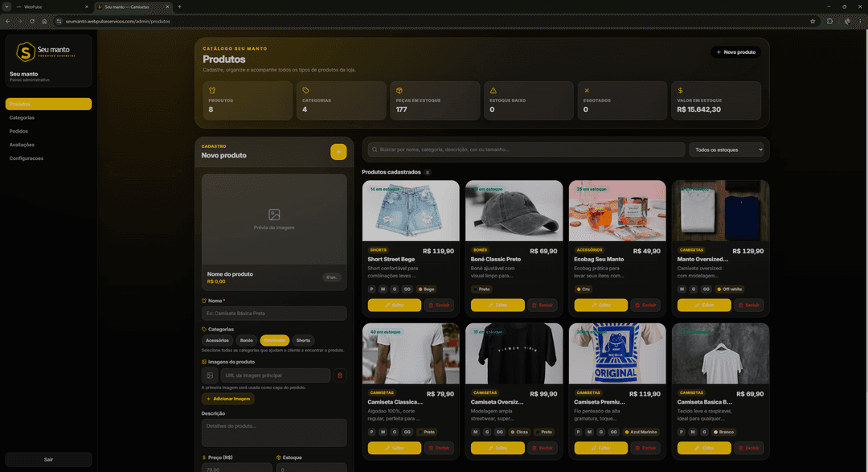Click the trash icon next to image URL

click(340, 376)
